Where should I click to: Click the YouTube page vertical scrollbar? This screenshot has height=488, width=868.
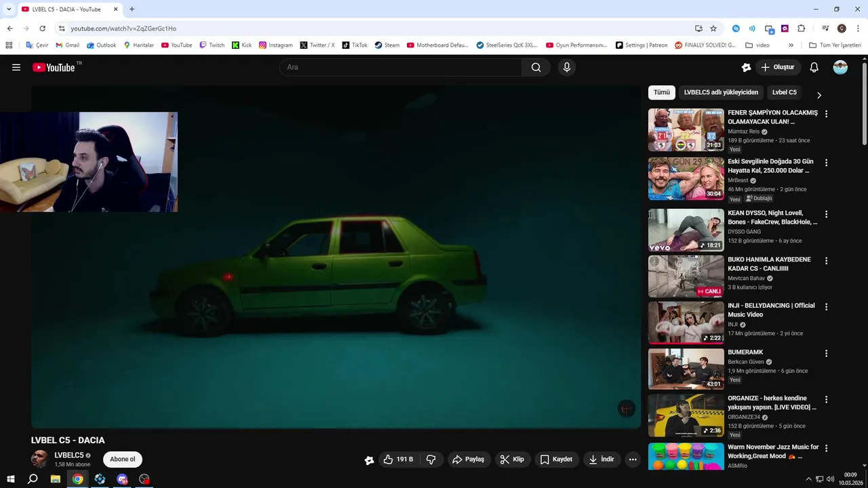[x=865, y=102]
